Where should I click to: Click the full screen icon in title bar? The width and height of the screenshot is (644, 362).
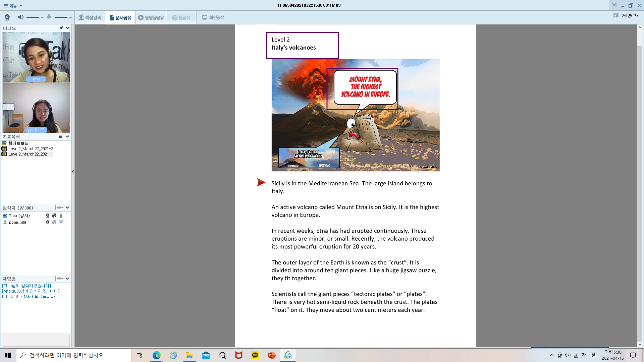click(614, 5)
